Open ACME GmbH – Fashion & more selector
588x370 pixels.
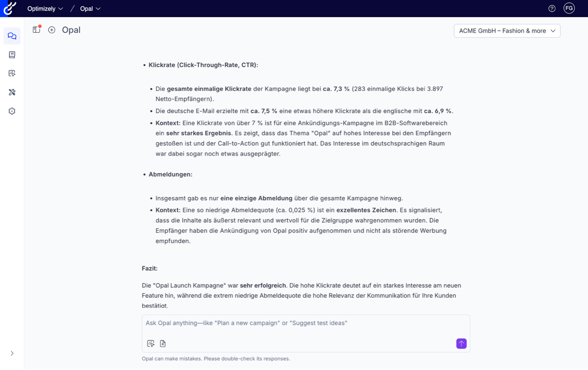[x=507, y=31]
